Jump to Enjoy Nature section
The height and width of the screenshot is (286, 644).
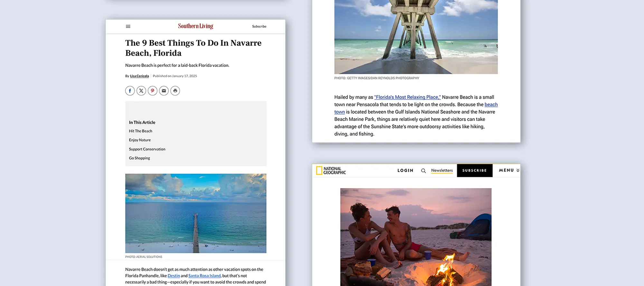[x=140, y=140]
